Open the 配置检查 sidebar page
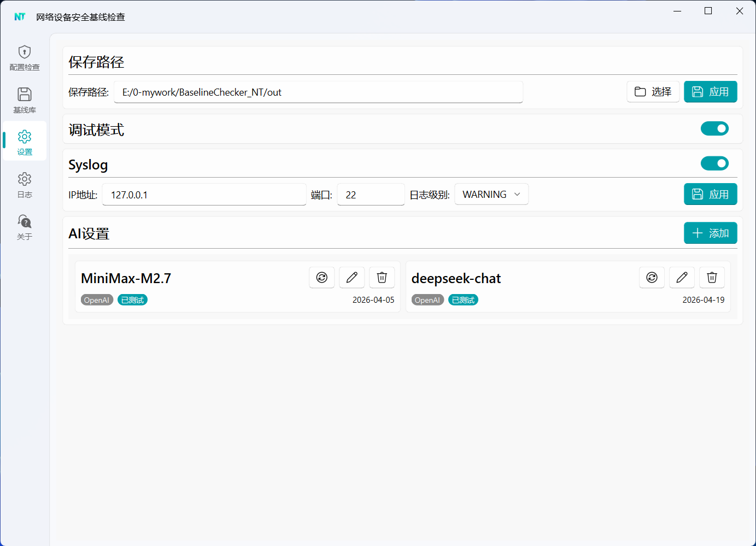 point(25,58)
